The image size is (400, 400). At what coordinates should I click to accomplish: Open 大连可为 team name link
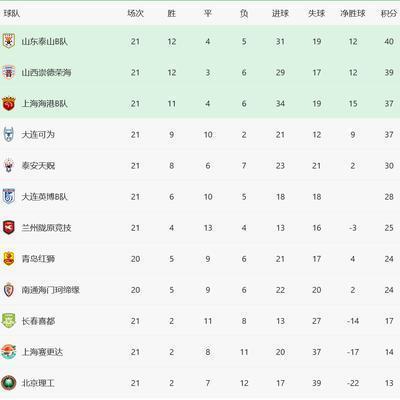tap(38, 135)
